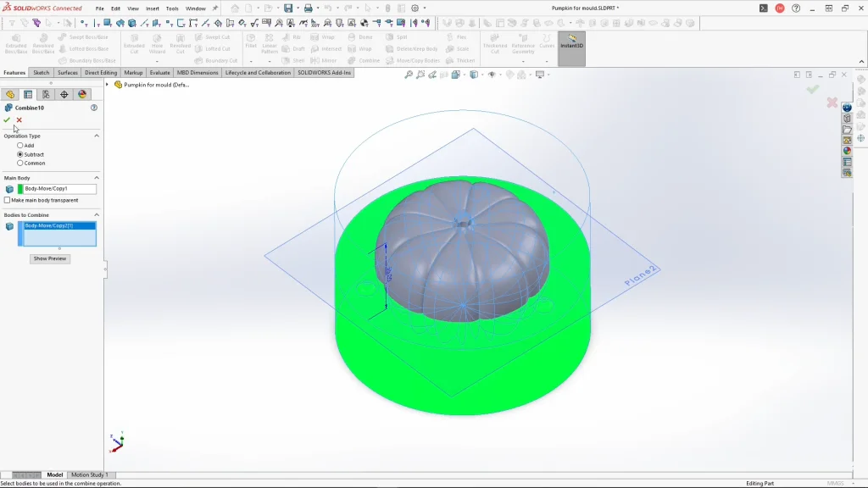
Task: Click the green Main Body color swatch
Action: point(20,189)
